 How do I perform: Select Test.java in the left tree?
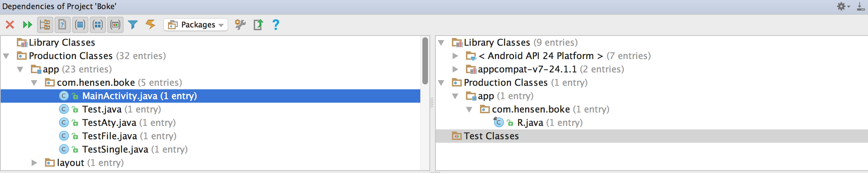click(102, 109)
